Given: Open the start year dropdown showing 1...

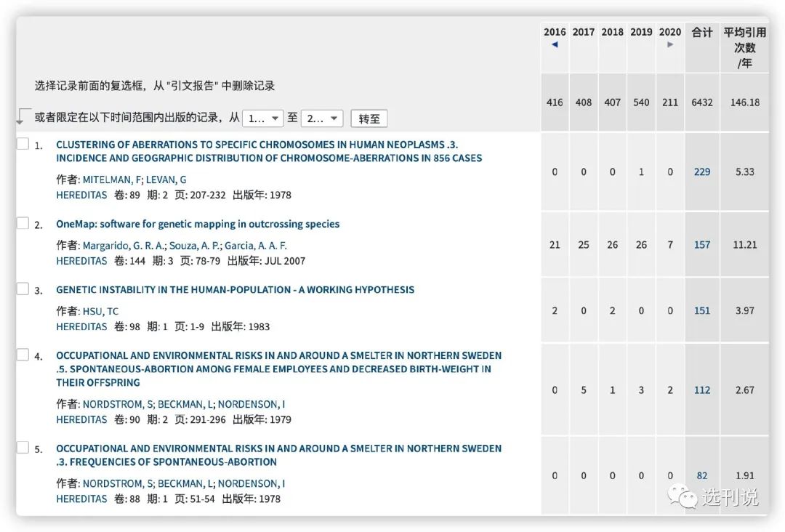Looking at the screenshot, I should coord(263,118).
